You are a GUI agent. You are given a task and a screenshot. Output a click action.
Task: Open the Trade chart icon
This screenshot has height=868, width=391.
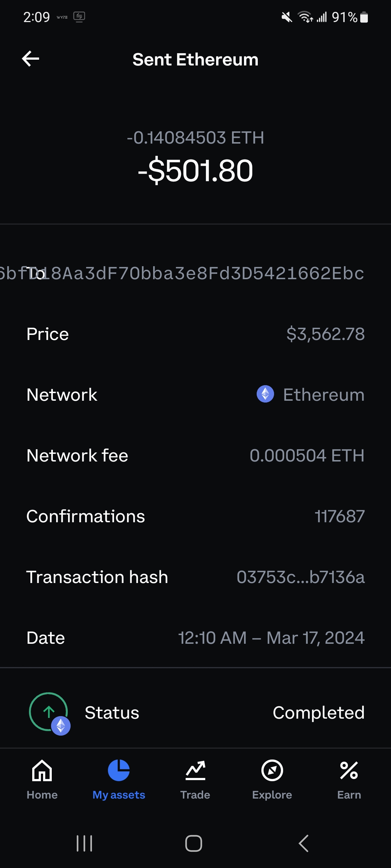[195, 770]
